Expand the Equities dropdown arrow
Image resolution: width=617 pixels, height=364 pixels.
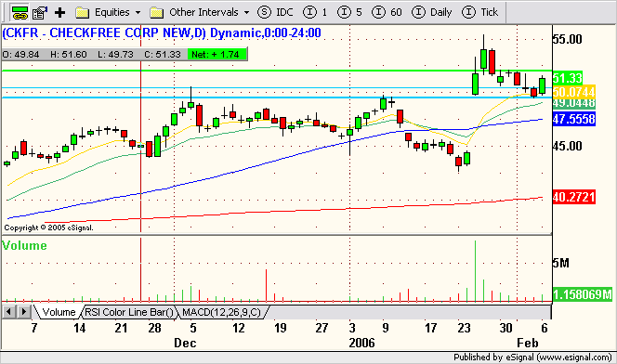tap(138, 13)
